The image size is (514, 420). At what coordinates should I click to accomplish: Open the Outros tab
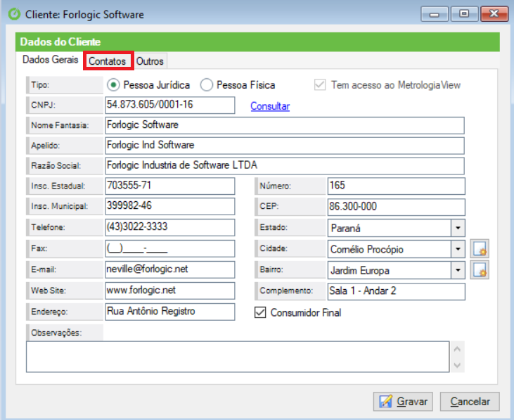coord(150,61)
